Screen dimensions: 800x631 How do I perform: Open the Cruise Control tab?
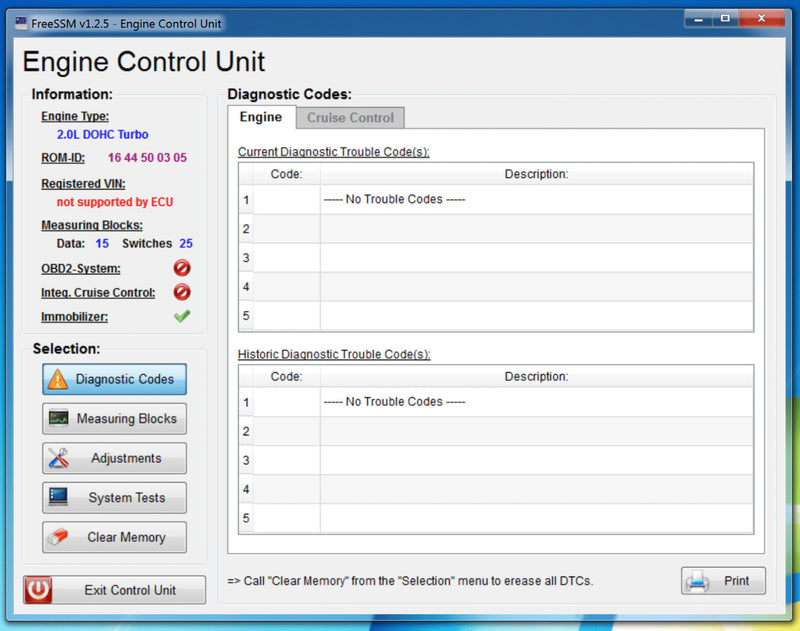click(351, 117)
